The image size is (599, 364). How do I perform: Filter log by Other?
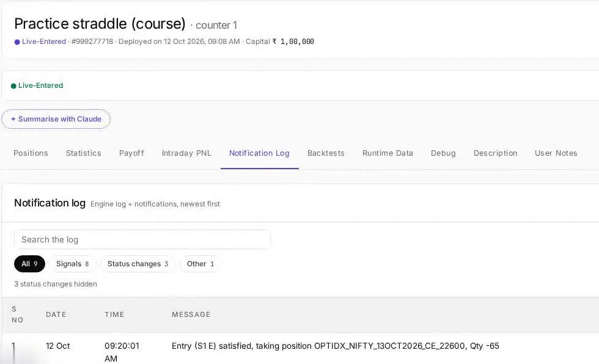(200, 264)
